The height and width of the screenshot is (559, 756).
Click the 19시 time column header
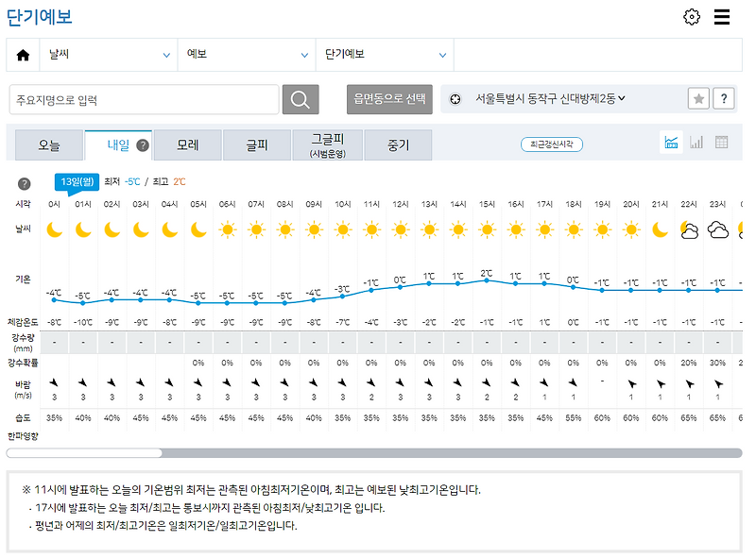tap(602, 204)
